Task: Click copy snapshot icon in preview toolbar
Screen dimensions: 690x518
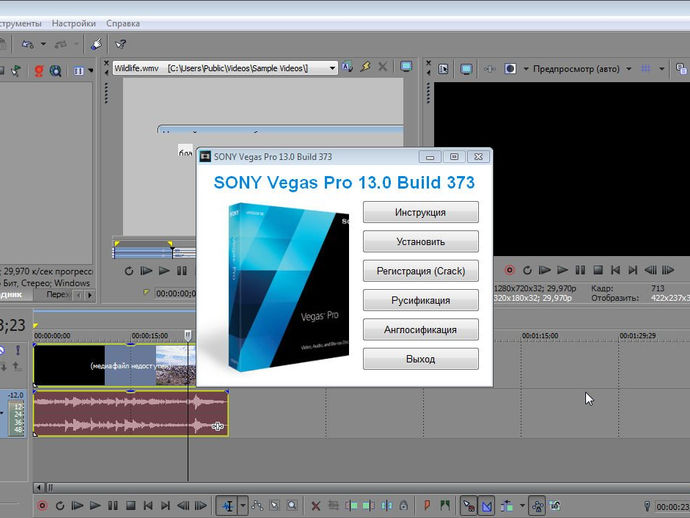Action: point(681,69)
